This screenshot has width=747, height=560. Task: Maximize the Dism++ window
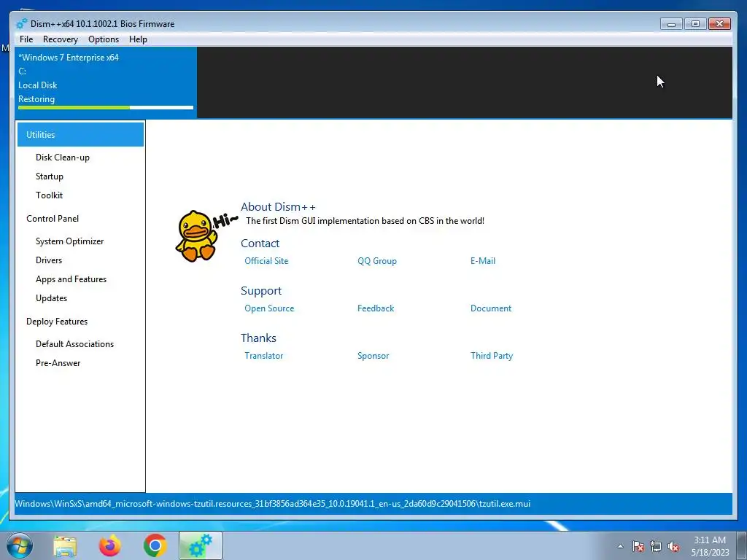695,24
